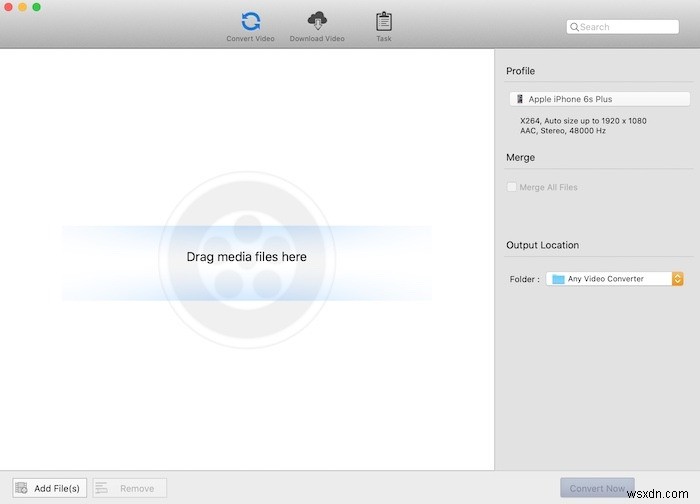Minimize the window with the yellow button
Screen dimensions: 700x504
pyautogui.click(x=22, y=7)
